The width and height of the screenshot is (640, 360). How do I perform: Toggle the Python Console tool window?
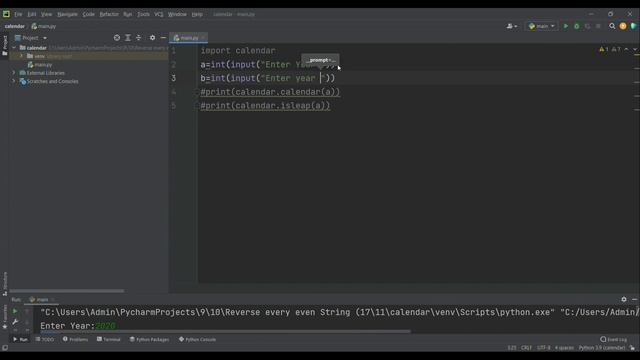198,339
